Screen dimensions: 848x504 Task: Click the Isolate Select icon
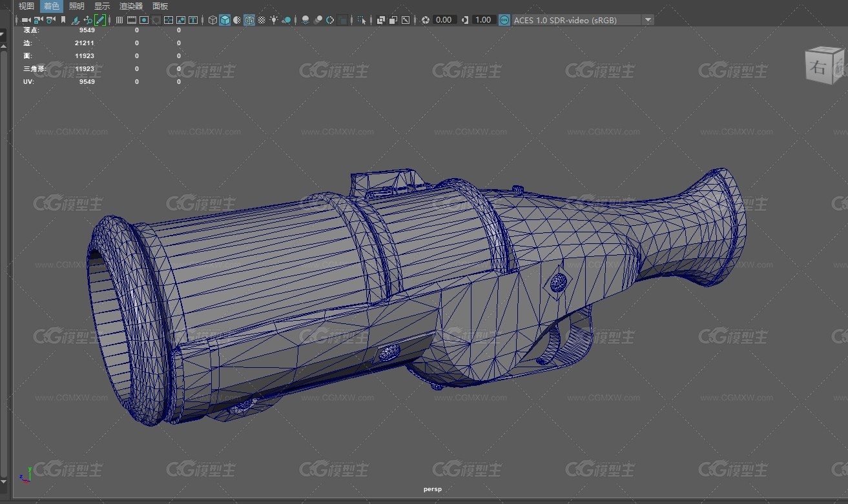coord(360,20)
